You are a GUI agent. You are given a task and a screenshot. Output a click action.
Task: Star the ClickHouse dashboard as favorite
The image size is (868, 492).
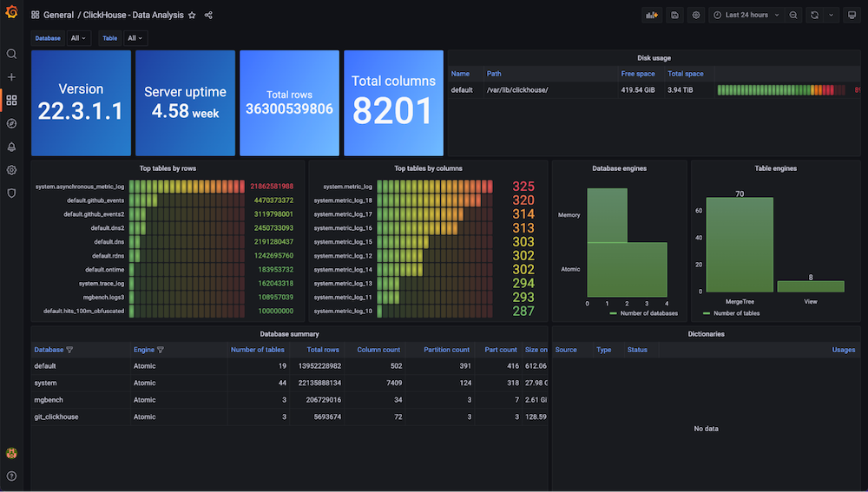192,15
